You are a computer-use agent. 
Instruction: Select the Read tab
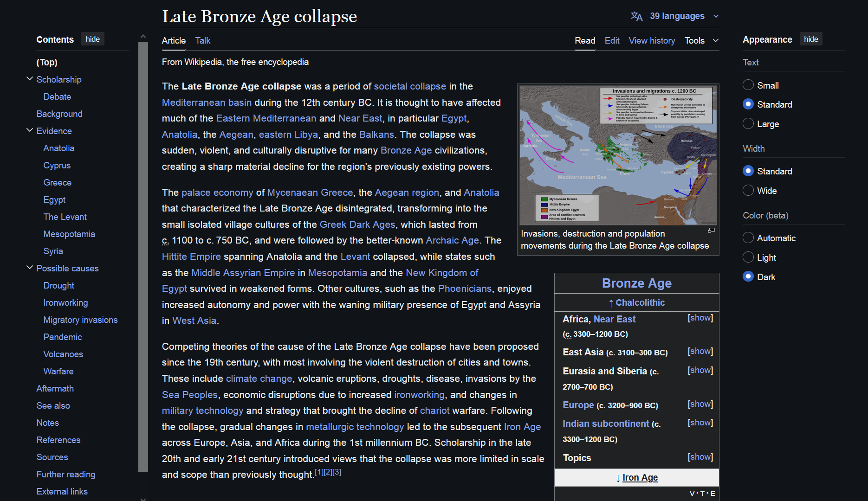point(585,40)
